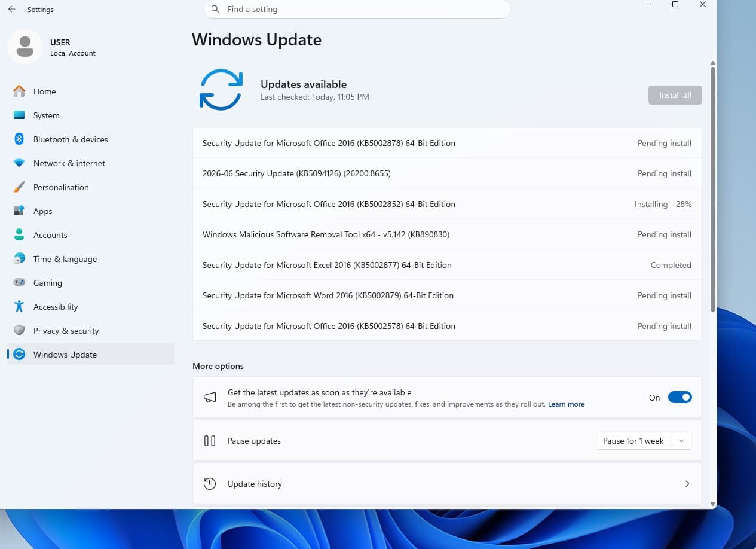Click the Bluetooth icon in sidebar
The image size is (756, 549).
click(19, 139)
